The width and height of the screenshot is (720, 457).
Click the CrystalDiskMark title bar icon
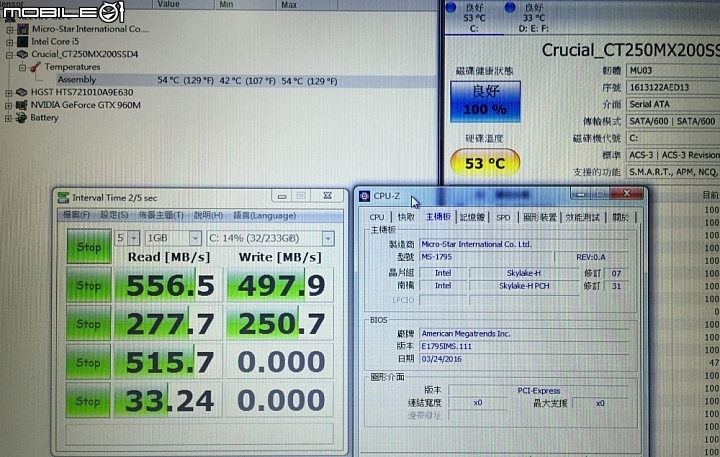click(x=63, y=197)
